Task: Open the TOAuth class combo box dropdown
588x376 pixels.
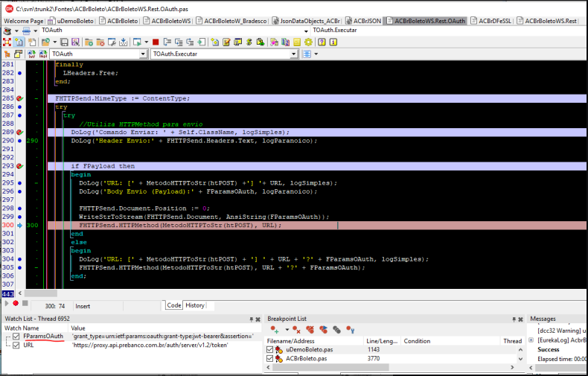Action: coord(143,54)
